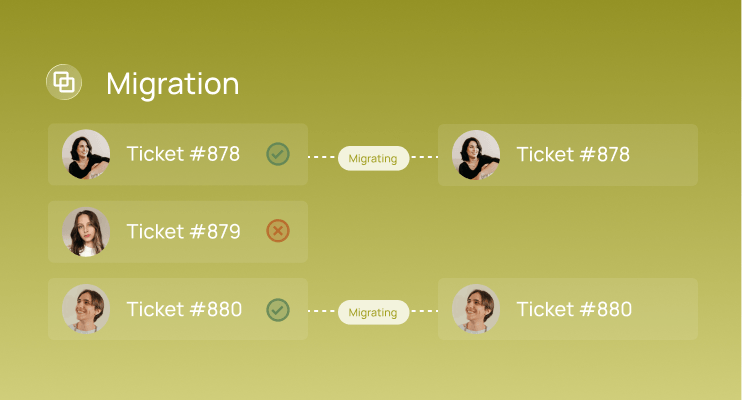Click the dashed connector left of top Migrating badge
This screenshot has width=742, height=400.
click(x=323, y=157)
